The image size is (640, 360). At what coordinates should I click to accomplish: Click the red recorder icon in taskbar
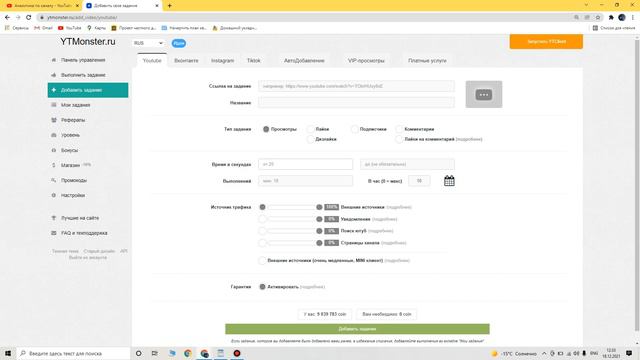click(x=237, y=353)
